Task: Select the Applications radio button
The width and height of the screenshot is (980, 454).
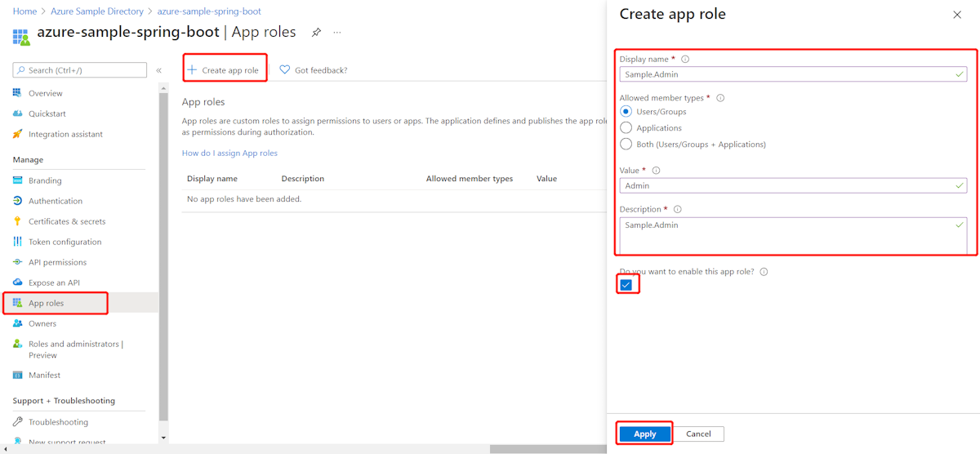Action: [626, 128]
